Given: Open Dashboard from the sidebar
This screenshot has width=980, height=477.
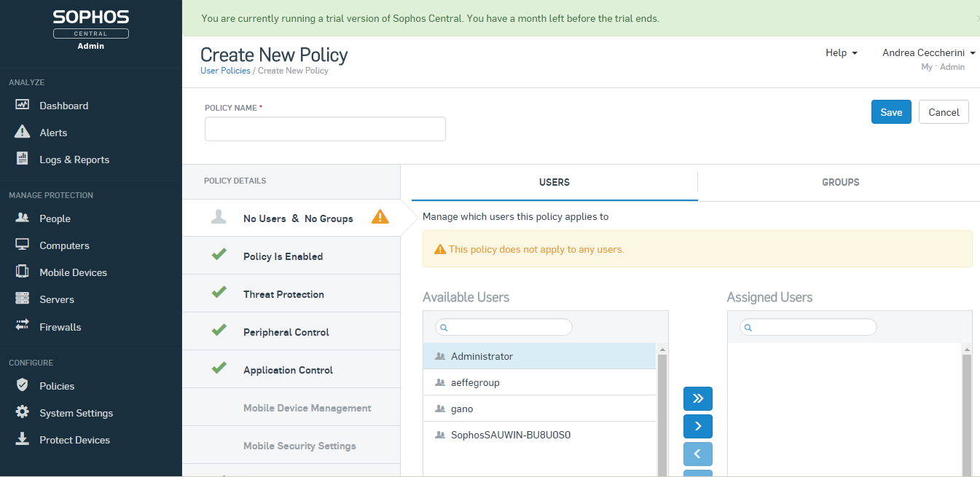Looking at the screenshot, I should (63, 106).
